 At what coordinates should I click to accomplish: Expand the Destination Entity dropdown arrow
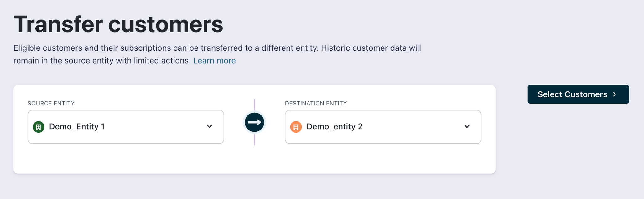[x=467, y=126]
